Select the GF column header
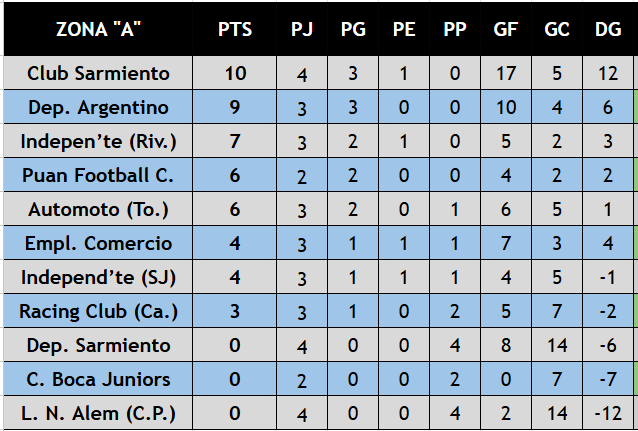The width and height of the screenshot is (638, 431). click(506, 29)
